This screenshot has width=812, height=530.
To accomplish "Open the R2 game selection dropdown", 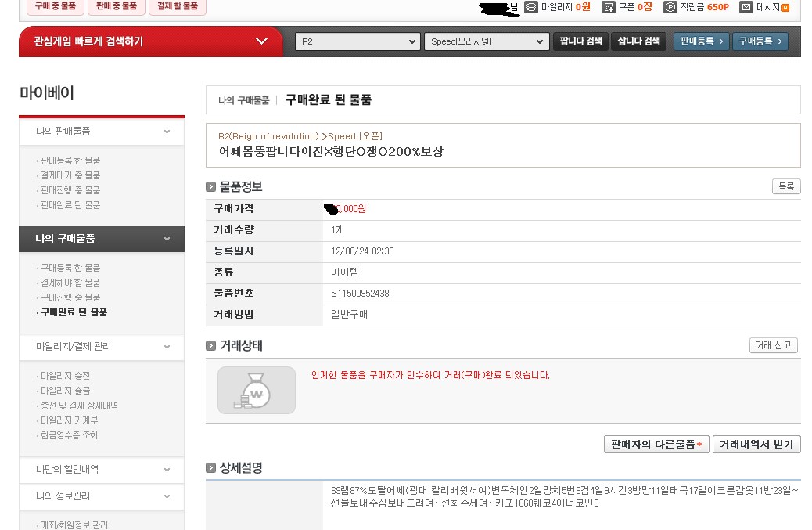I will (356, 41).
